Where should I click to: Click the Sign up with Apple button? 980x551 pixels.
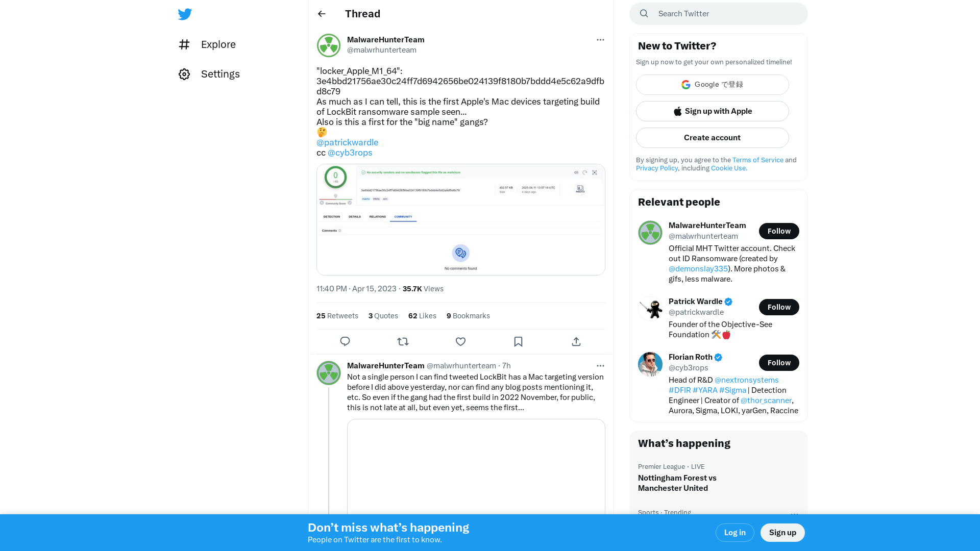tap(712, 111)
